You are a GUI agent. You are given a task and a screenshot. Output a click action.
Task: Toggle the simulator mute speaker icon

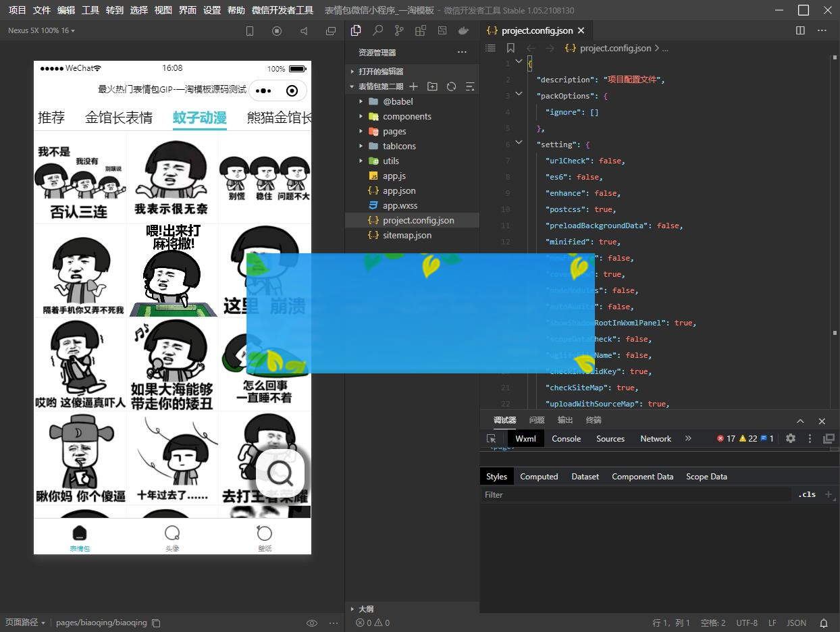[304, 31]
